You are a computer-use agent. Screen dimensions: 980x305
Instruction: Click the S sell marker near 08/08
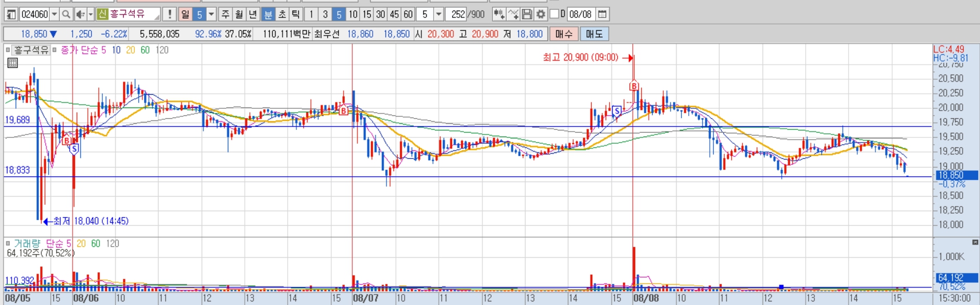click(616, 110)
